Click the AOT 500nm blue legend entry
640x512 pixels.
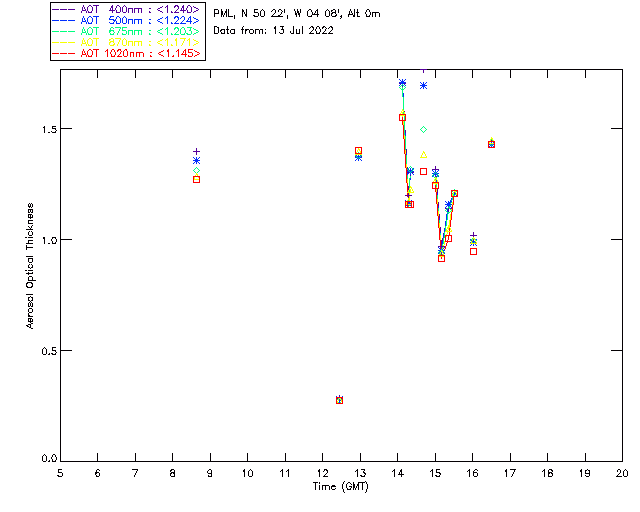click(x=127, y=20)
